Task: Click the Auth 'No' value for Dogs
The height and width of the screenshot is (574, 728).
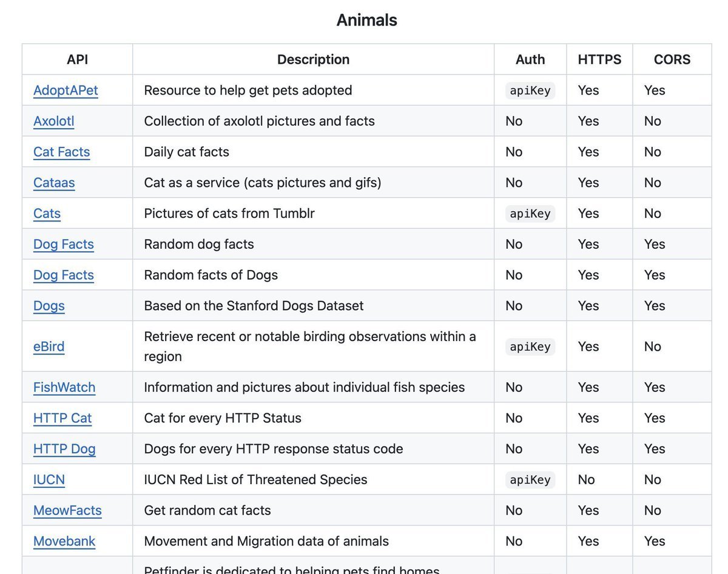Action: tap(514, 306)
